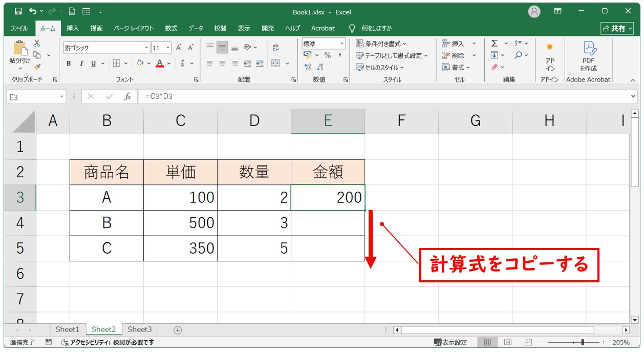
Task: Open the search with the magnifier icon
Action: click(518, 55)
